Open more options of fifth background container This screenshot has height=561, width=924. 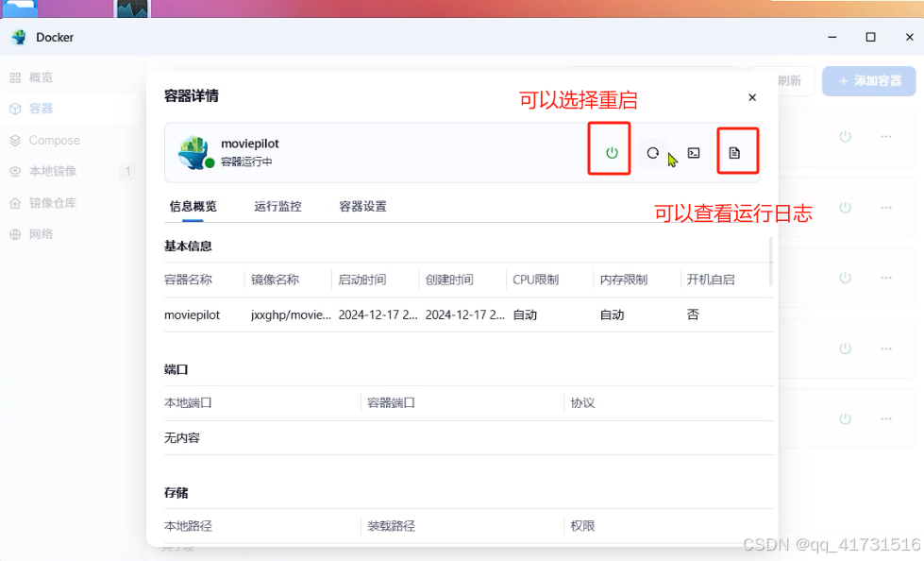[x=885, y=418]
